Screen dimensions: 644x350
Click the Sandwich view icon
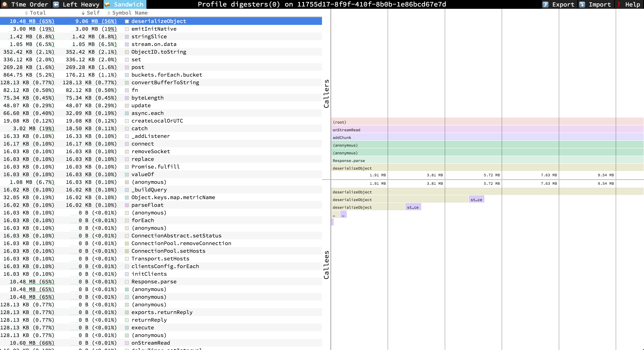click(107, 4)
